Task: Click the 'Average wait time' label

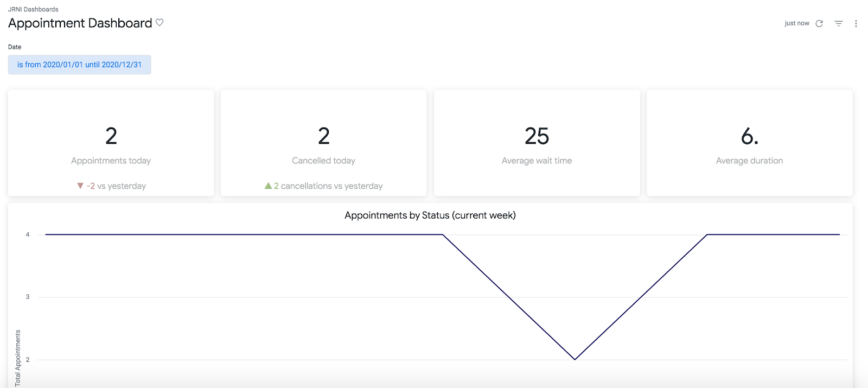Action: (x=537, y=161)
